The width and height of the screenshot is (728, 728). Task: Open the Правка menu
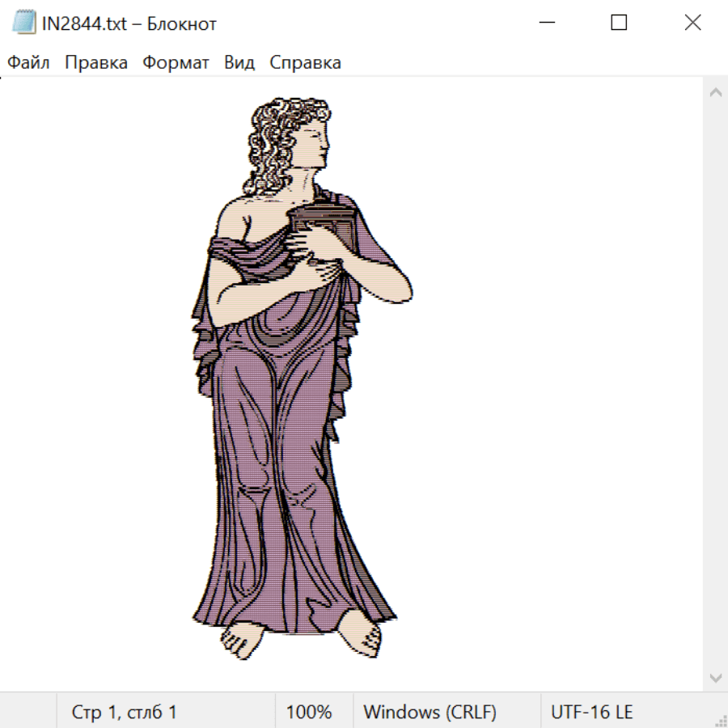click(96, 63)
